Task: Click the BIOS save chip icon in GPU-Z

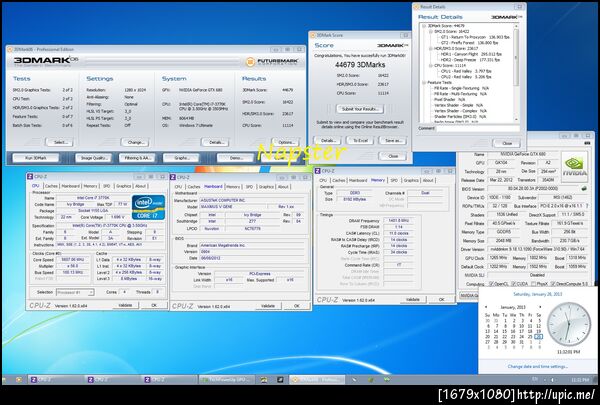Action: coord(584,188)
